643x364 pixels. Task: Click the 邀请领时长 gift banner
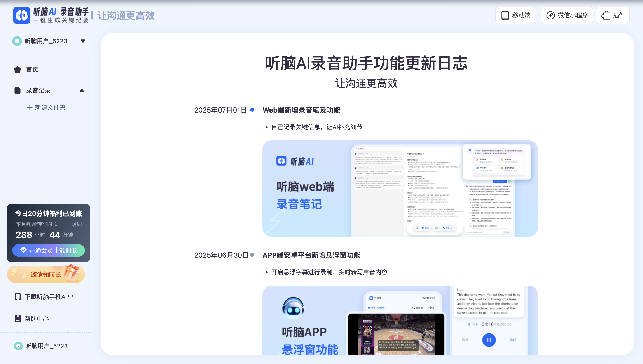46,274
